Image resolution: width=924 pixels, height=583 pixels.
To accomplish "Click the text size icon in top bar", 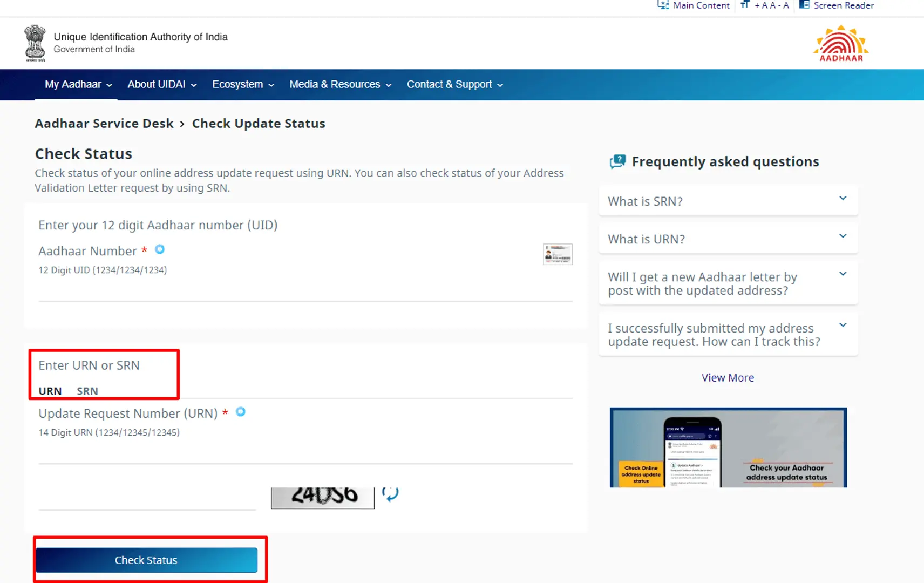I will coord(745,5).
